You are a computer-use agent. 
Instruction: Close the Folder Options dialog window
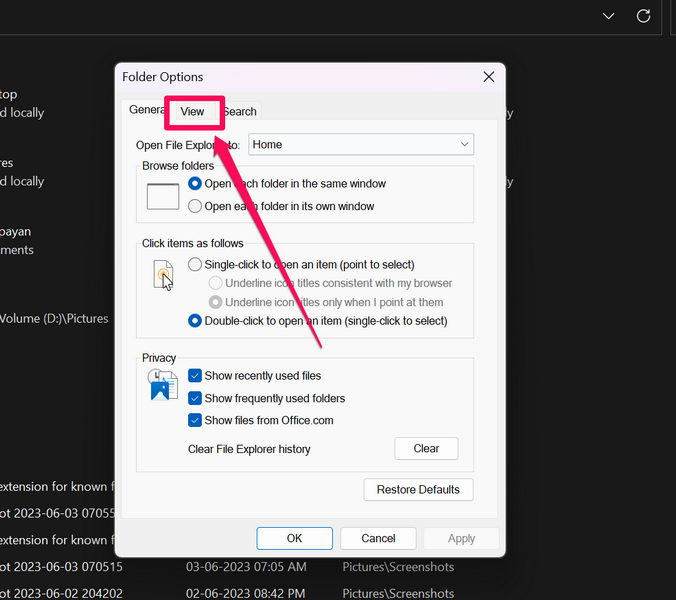(489, 77)
